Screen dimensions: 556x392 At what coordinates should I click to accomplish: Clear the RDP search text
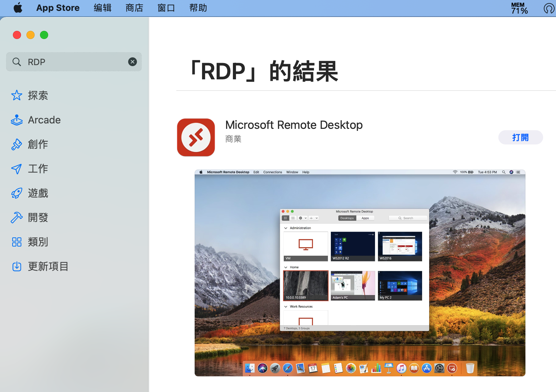pos(133,62)
